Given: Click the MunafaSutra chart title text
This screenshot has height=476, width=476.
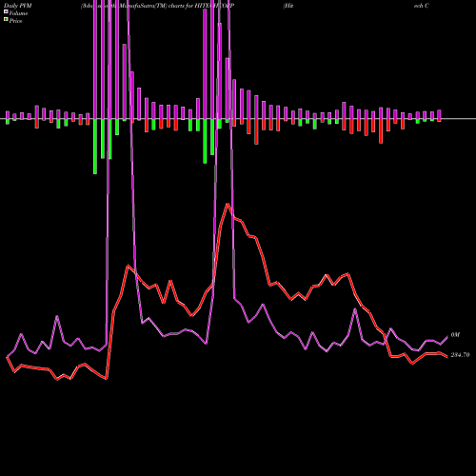Looking at the screenshot, I should click(x=158, y=6).
